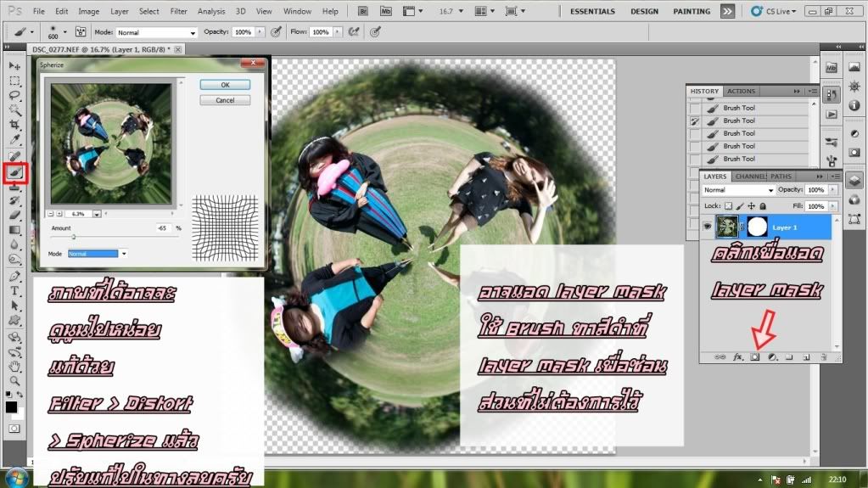The height and width of the screenshot is (488, 868).
Task: Open Flow slider arrow in options bar
Action: 337,32
